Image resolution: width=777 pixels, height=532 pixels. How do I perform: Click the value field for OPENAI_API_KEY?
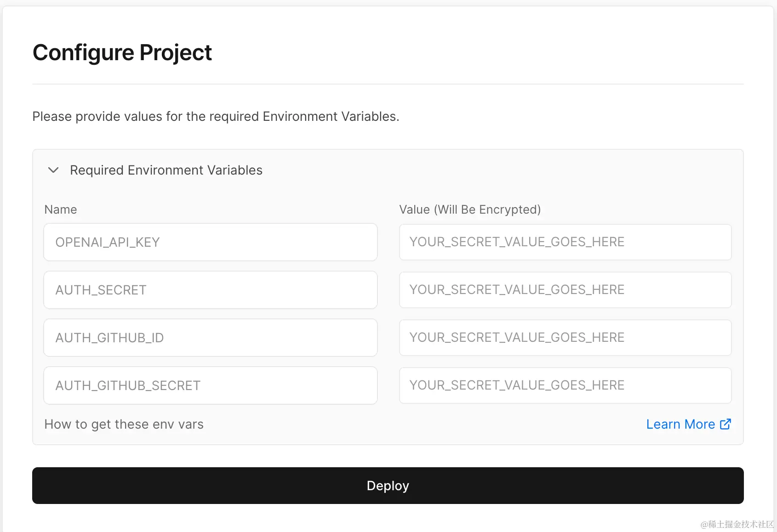pyautogui.click(x=565, y=242)
